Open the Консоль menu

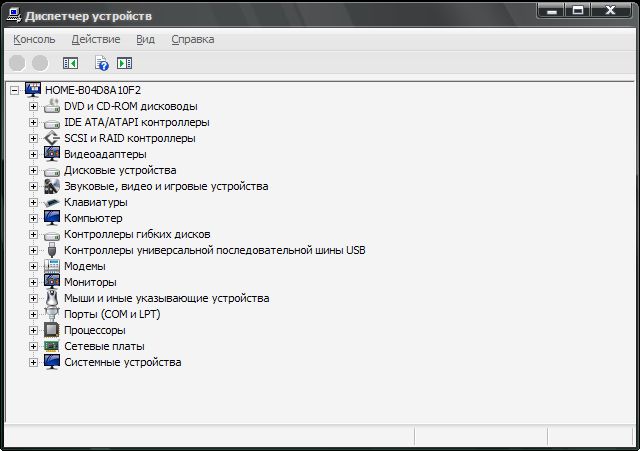pos(34,39)
